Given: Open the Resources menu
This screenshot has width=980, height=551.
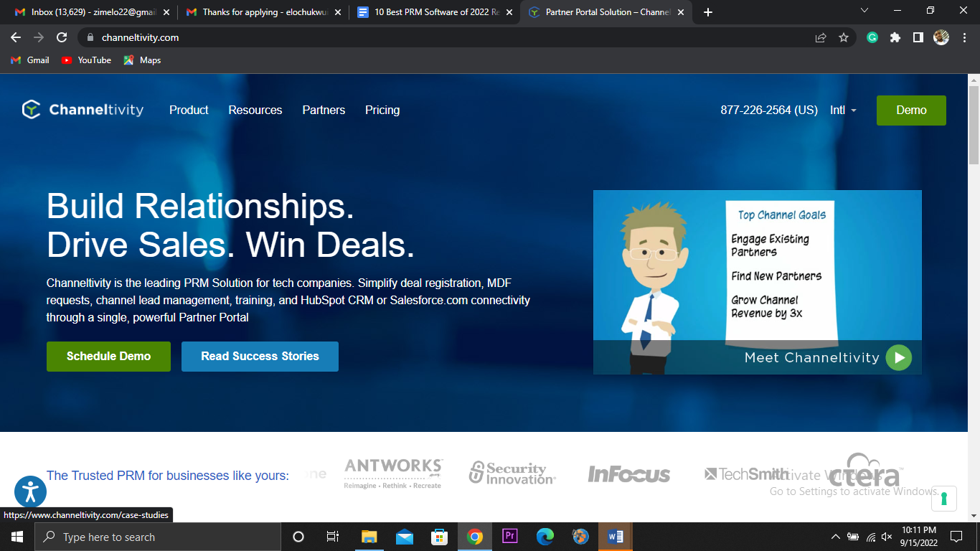Looking at the screenshot, I should point(255,110).
